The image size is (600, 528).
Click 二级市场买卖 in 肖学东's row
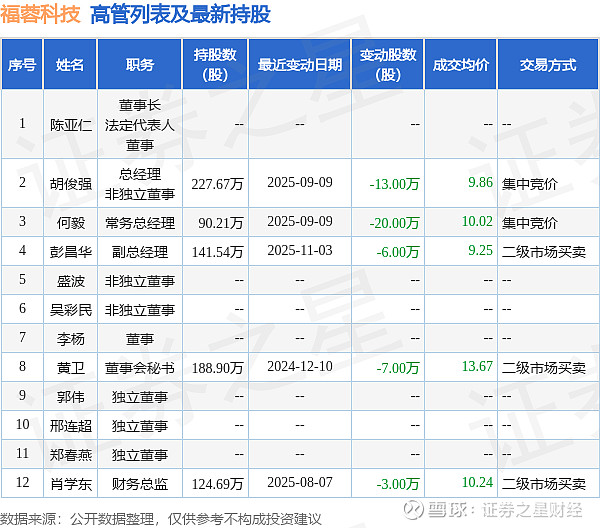click(544, 484)
